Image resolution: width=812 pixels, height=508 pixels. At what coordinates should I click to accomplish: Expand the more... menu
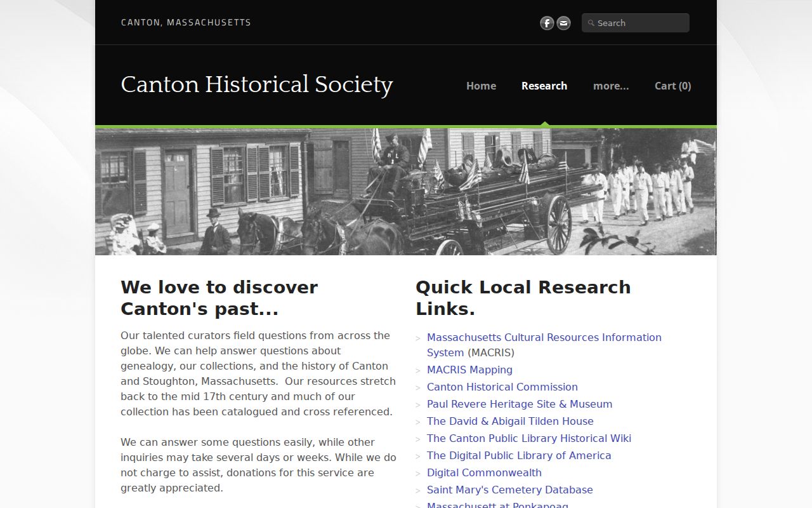(611, 86)
